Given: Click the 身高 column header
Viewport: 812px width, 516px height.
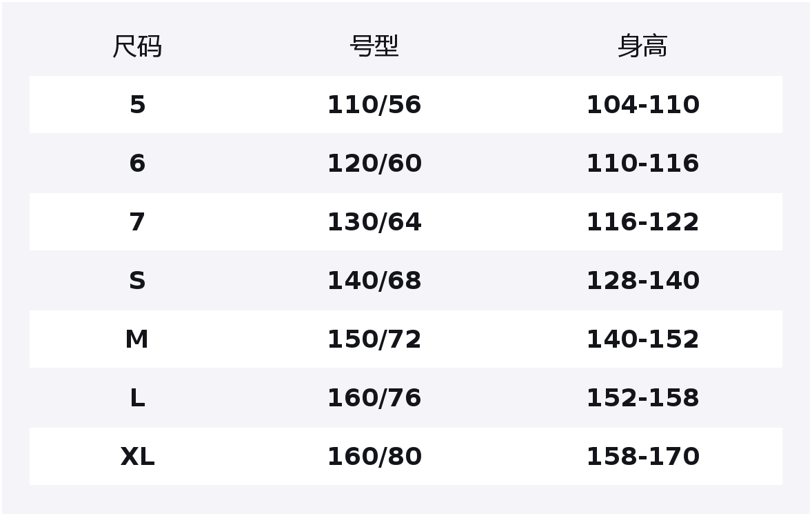Looking at the screenshot, I should coord(642,47).
